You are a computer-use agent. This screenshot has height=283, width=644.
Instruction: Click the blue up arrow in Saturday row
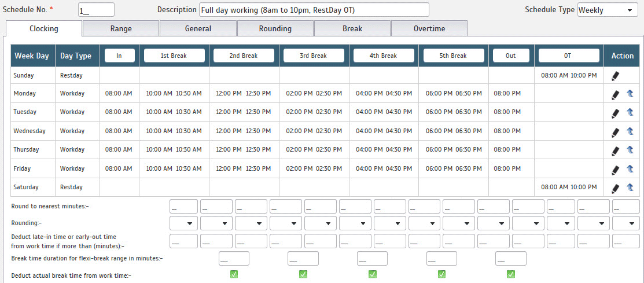click(x=630, y=188)
